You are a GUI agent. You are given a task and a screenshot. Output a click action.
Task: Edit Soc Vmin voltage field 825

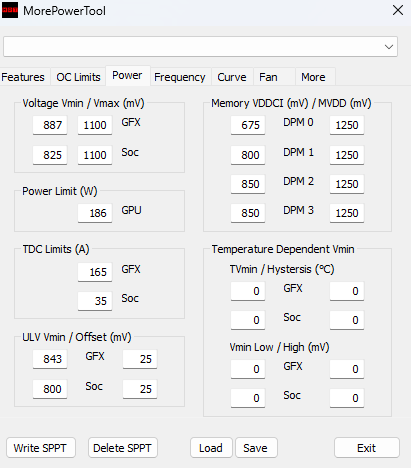[50, 155]
